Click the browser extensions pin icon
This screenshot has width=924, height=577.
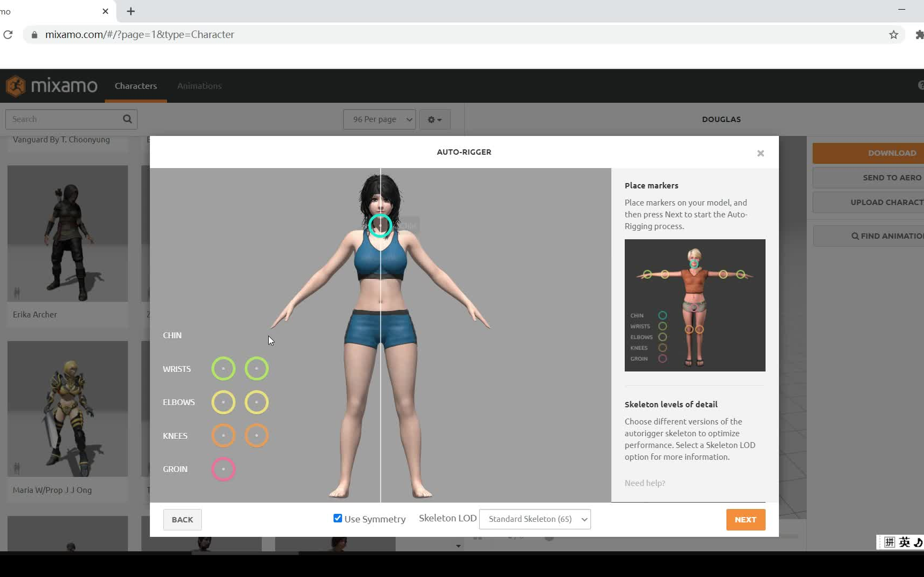tap(920, 34)
